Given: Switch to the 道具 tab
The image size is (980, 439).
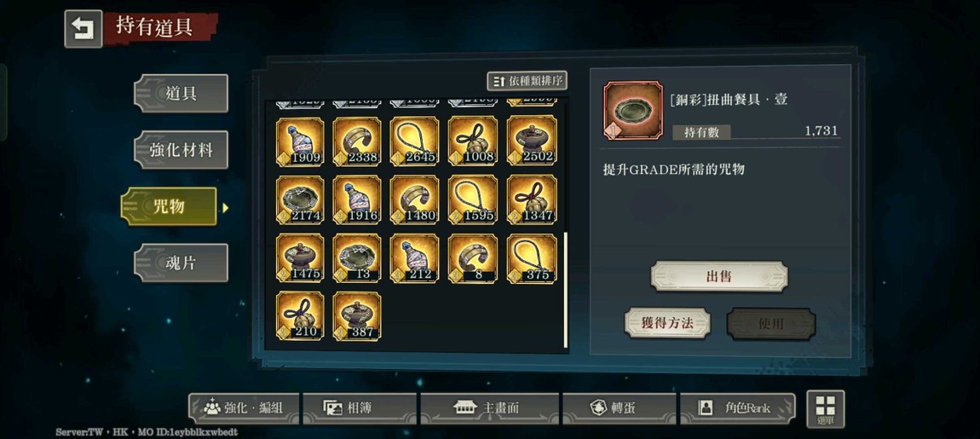Looking at the screenshot, I should (x=181, y=94).
